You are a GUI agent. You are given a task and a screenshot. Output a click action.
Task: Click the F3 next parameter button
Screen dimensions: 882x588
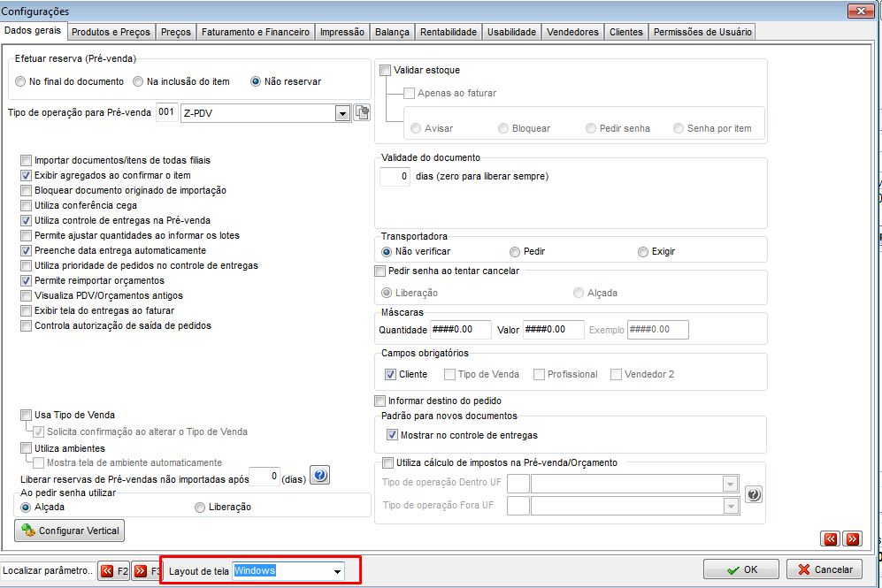click(x=148, y=571)
